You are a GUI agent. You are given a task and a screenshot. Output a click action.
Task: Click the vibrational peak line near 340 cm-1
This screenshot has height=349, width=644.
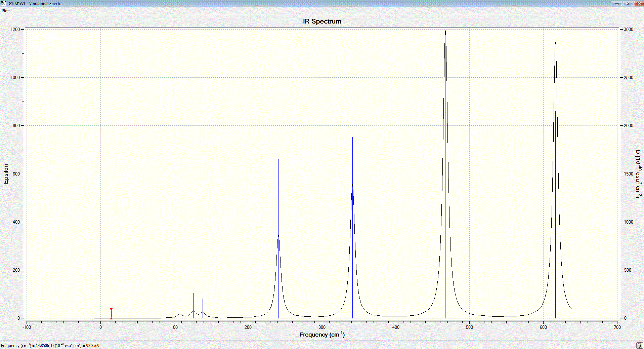coord(352,228)
